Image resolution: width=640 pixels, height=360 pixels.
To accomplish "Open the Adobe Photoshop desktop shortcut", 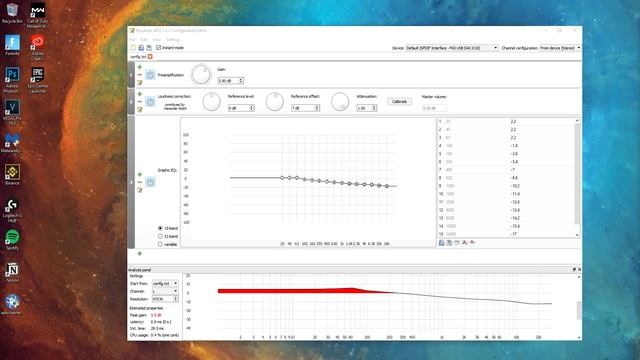I will click(12, 80).
